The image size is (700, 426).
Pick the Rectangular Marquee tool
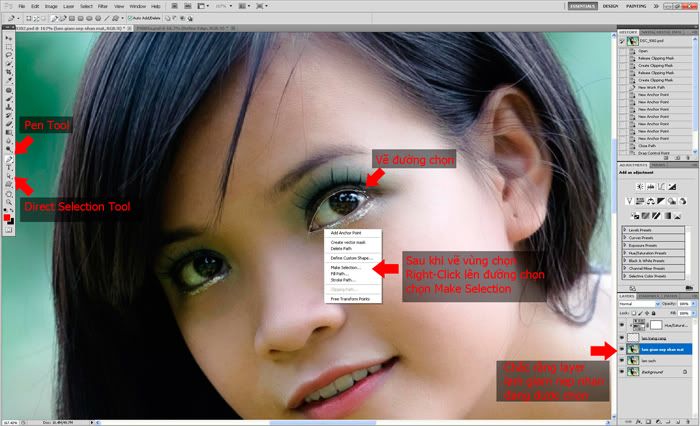point(8,47)
